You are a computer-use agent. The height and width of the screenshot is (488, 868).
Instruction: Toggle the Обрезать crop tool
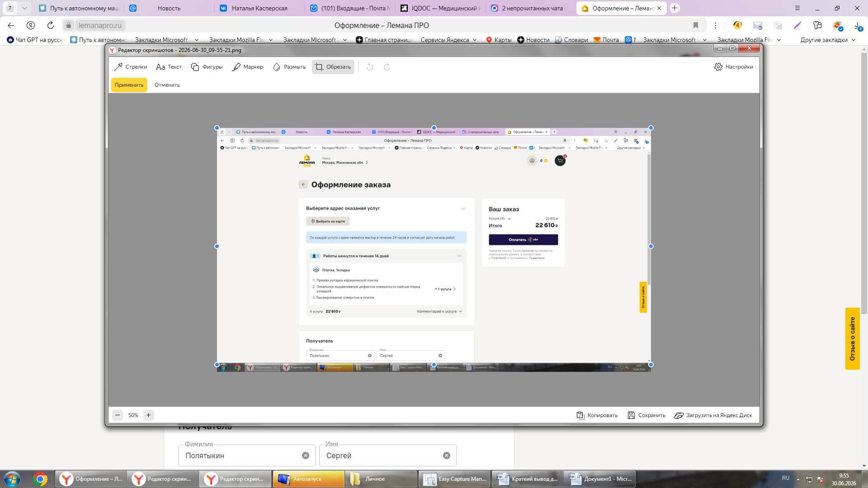pyautogui.click(x=333, y=67)
